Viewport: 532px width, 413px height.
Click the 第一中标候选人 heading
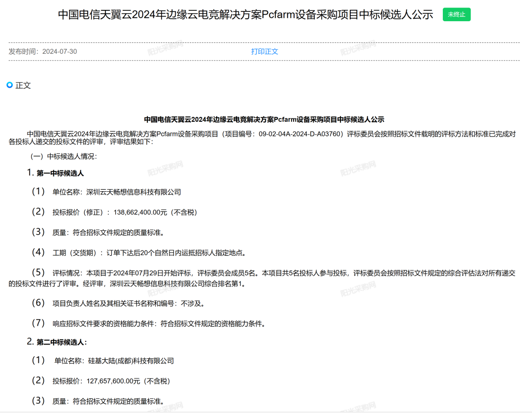[60, 173]
